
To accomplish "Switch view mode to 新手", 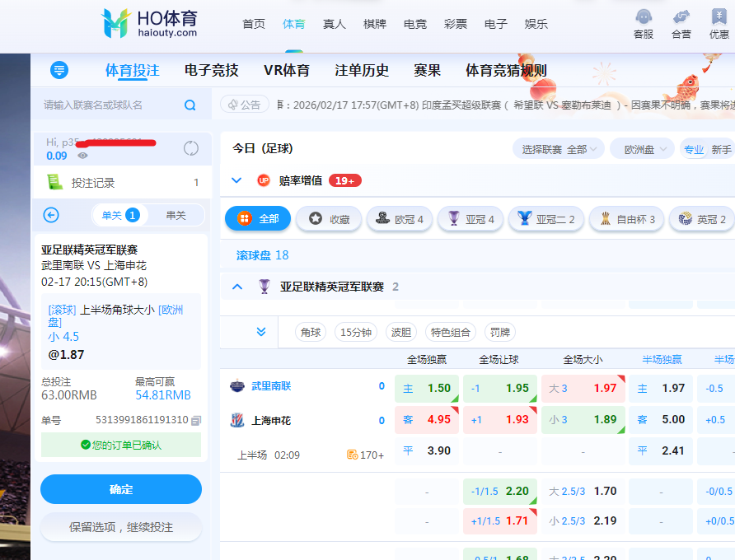I will pyautogui.click(x=721, y=149).
